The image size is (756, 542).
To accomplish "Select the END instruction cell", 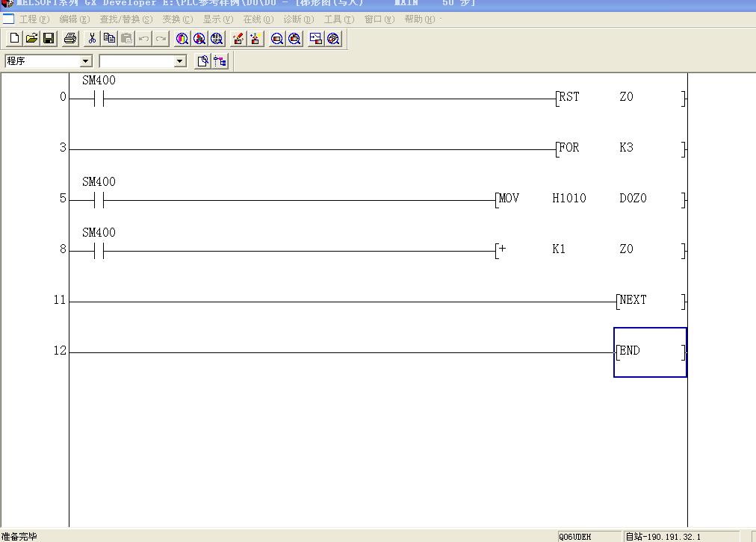I will point(649,352).
